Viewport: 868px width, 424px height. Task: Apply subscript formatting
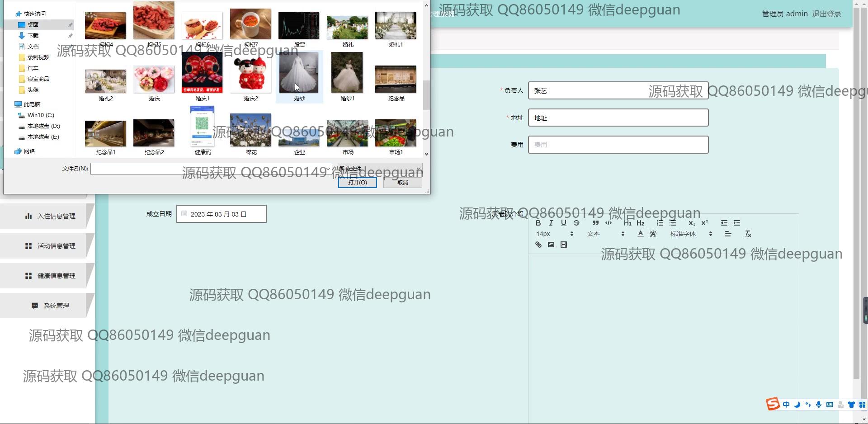pyautogui.click(x=692, y=223)
